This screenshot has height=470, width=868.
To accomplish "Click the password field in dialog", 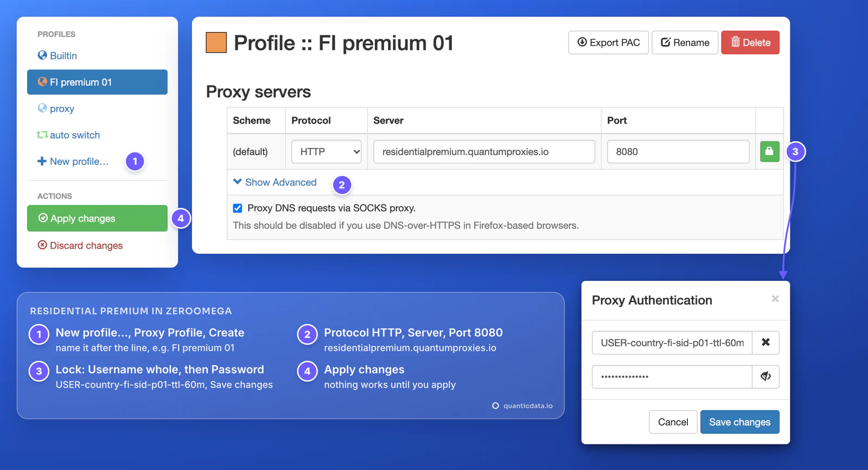I will [672, 377].
